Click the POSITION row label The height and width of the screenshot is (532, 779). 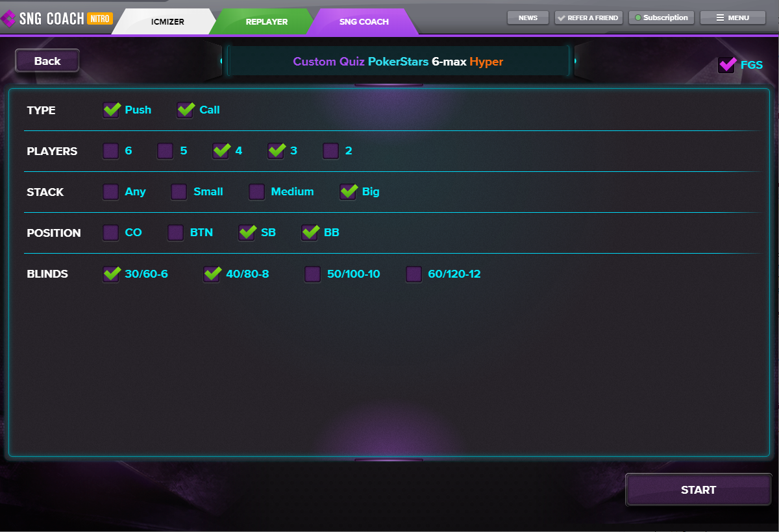click(x=54, y=233)
